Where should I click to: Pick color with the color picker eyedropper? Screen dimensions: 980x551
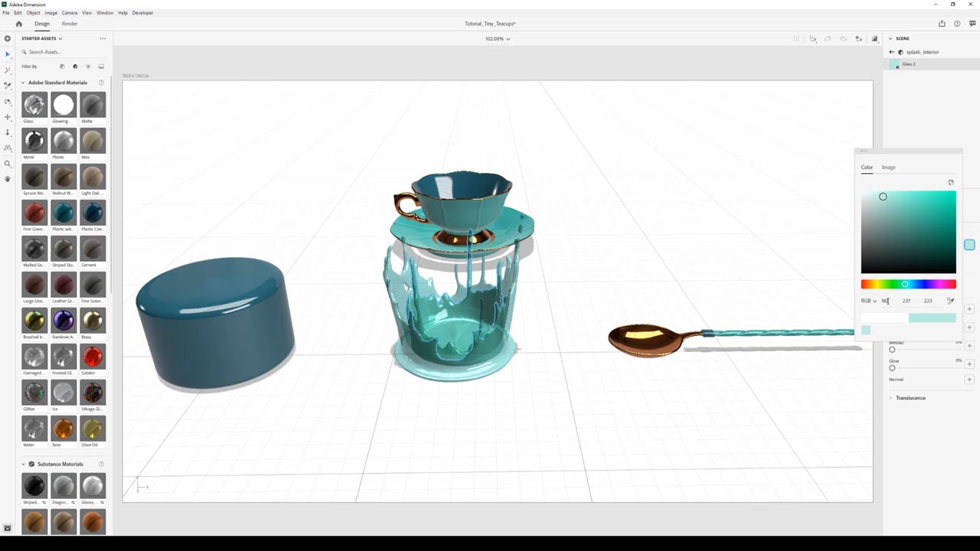point(951,301)
